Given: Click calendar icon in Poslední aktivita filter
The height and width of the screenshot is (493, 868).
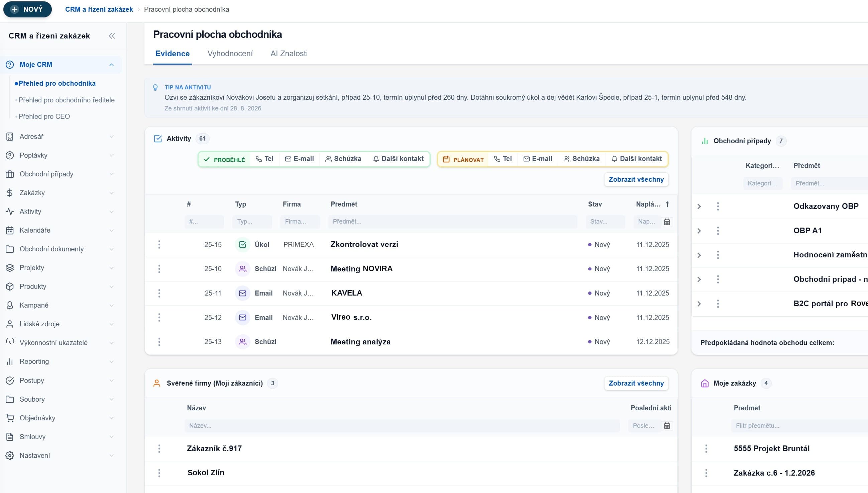Looking at the screenshot, I should [667, 426].
